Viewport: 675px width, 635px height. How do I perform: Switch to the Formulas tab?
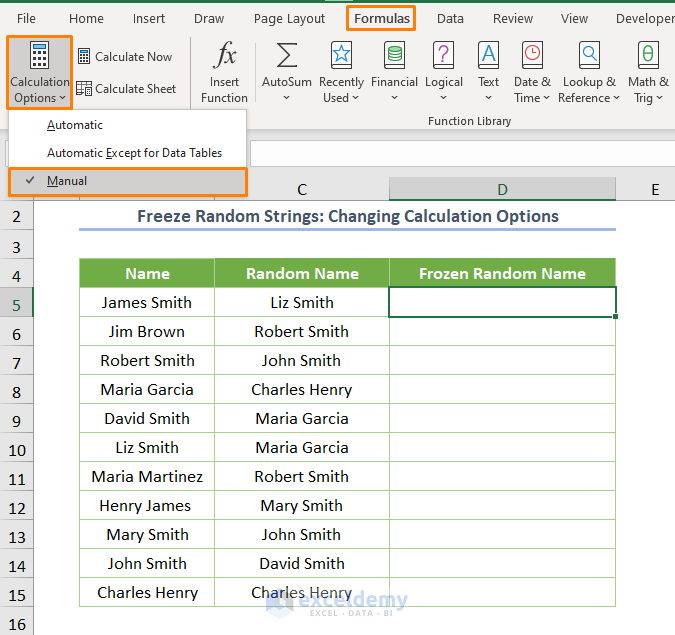381,19
